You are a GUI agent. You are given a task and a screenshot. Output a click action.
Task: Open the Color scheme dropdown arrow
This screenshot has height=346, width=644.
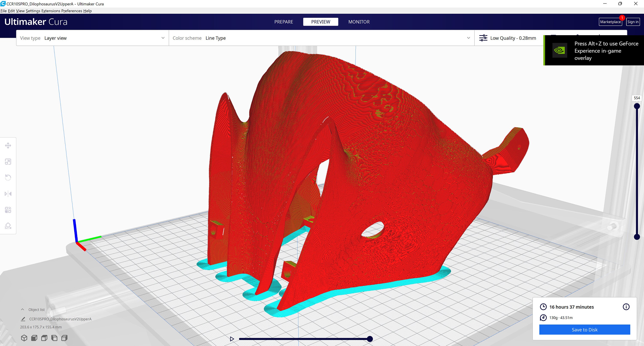pyautogui.click(x=468, y=38)
